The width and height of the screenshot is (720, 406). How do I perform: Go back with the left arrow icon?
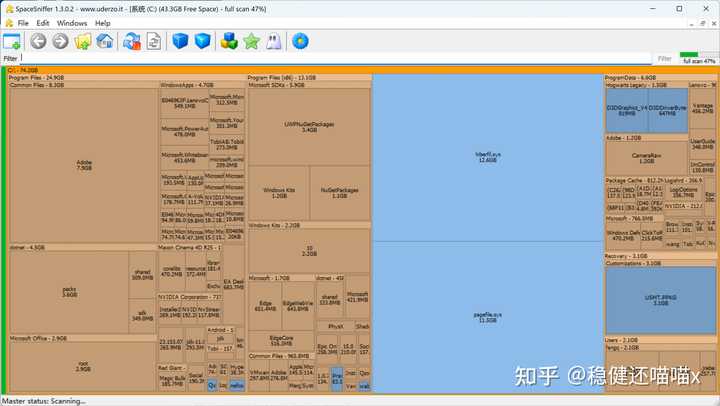coord(39,41)
